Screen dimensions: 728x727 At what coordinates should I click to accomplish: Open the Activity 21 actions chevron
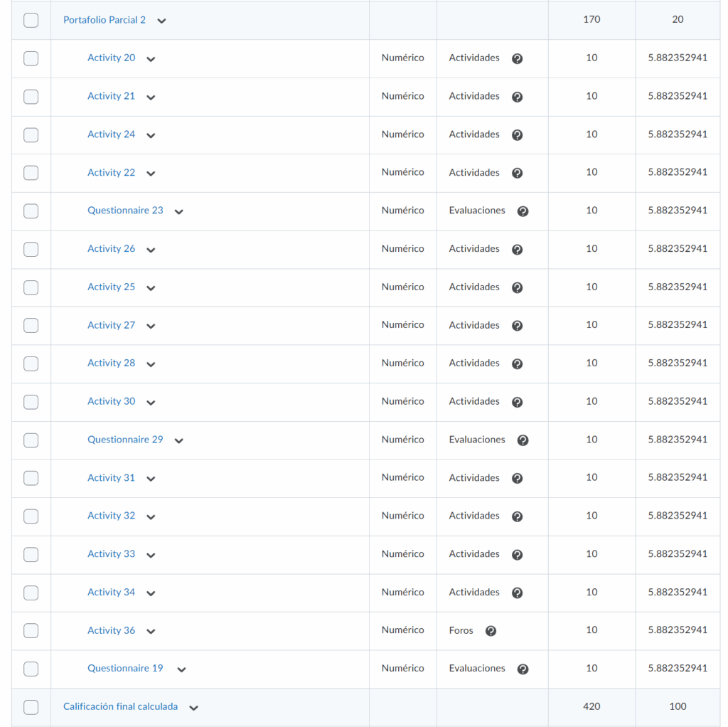pos(151,97)
